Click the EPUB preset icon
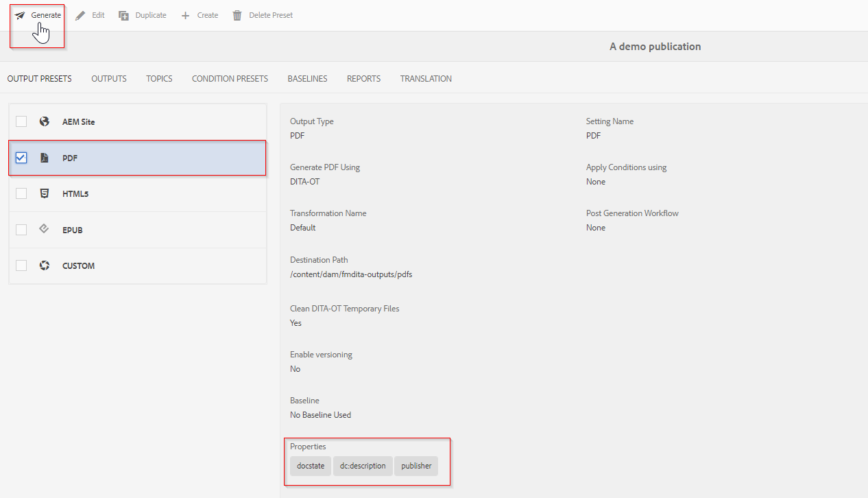This screenshot has width=868, height=498. pos(44,229)
